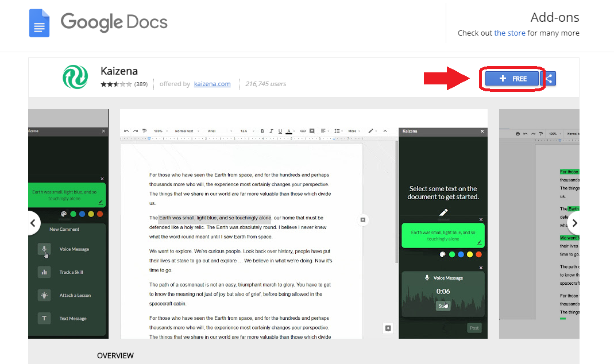
Task: Click the Google Docs document logo icon
Action: (39, 23)
